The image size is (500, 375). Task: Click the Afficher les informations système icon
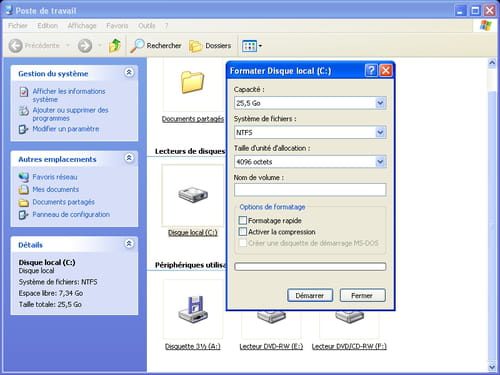coord(24,92)
